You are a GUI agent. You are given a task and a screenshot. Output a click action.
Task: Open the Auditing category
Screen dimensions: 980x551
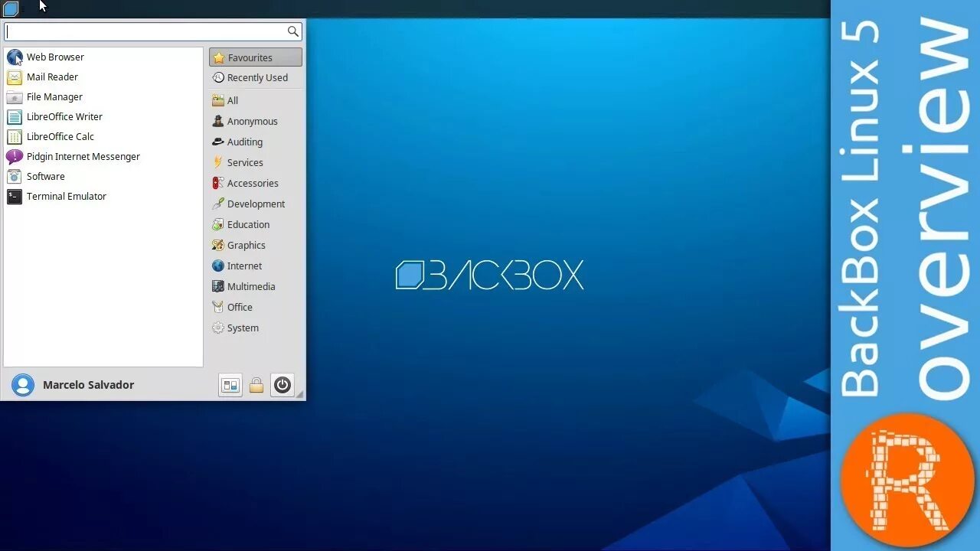256,142
